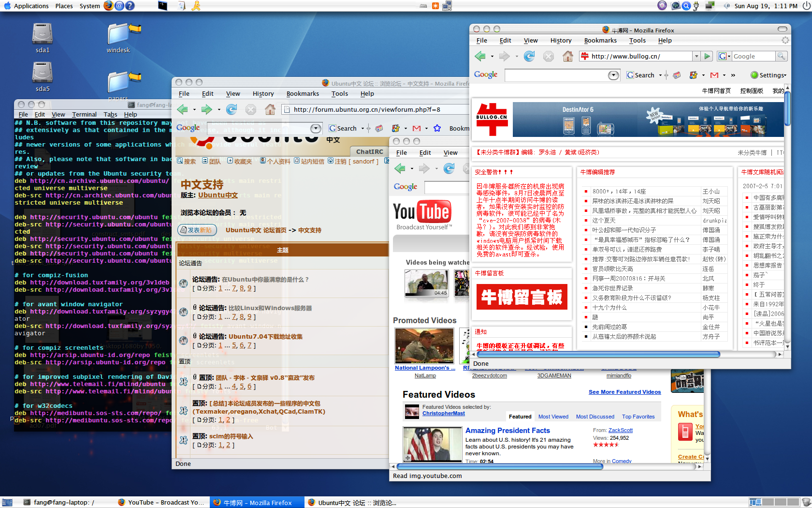The image size is (812, 508).
Task: Open the mail launcher icon in top panel
Action: click(x=119, y=6)
